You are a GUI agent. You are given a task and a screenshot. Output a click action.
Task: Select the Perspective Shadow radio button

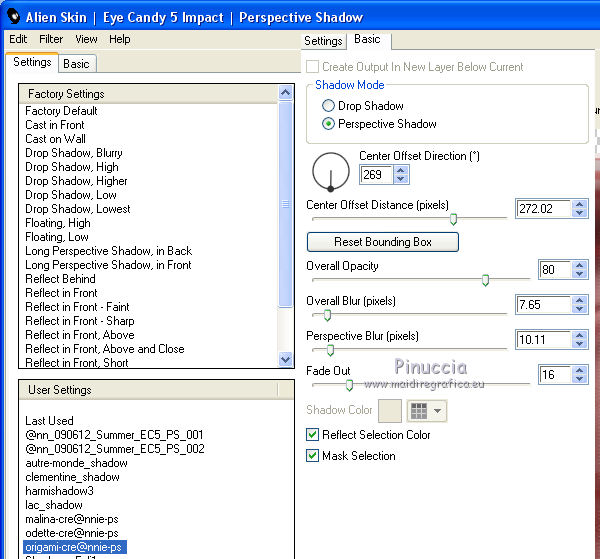pyautogui.click(x=328, y=124)
